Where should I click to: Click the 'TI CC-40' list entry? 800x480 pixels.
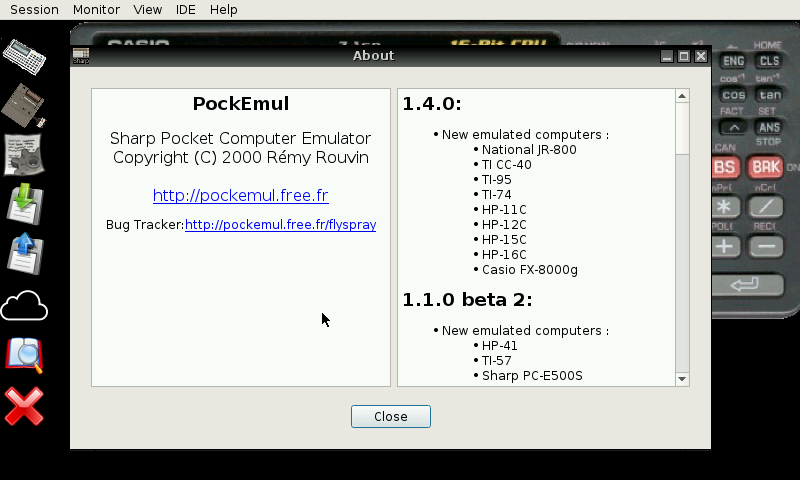click(x=507, y=165)
